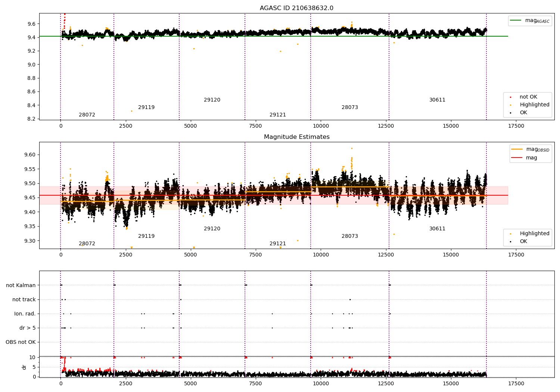Click x-tick 7500 under the top plot

coord(256,126)
